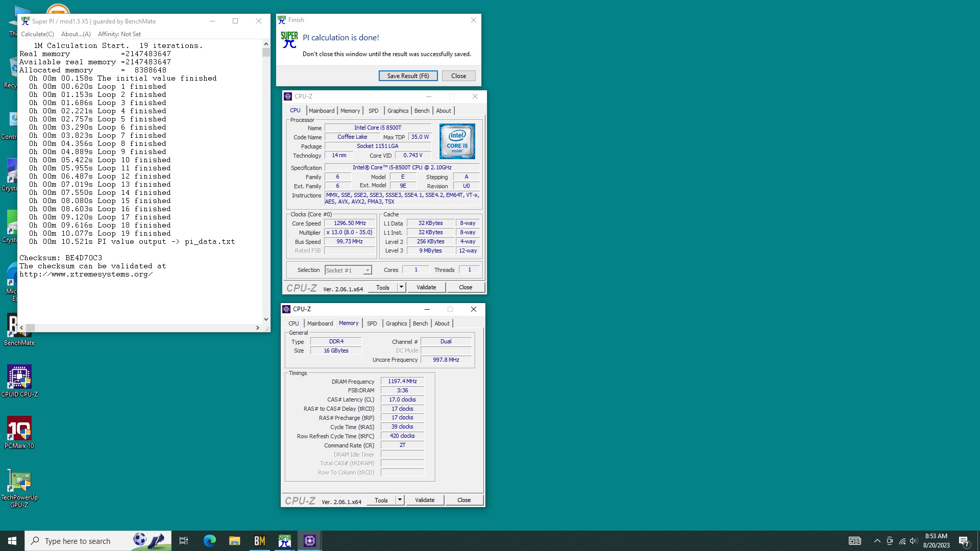Maximize the Super PI window
This screenshot has height=551, width=980.
click(x=235, y=21)
